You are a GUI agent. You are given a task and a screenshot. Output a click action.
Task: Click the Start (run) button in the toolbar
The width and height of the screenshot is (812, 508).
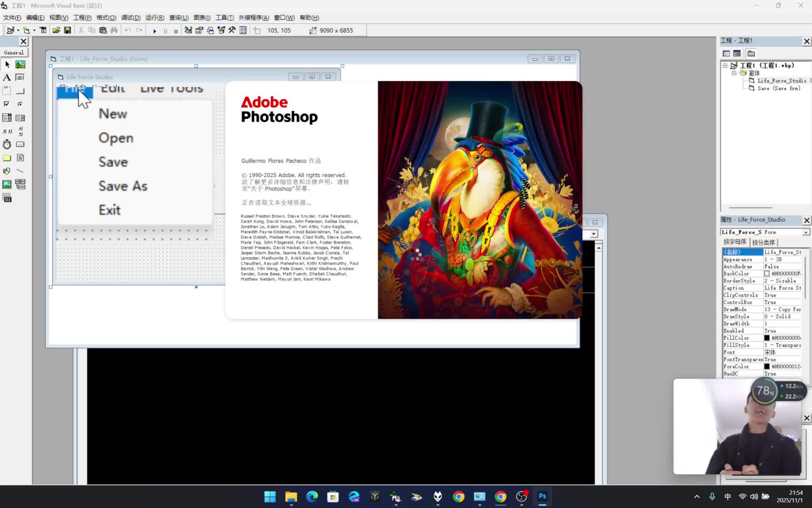(x=155, y=31)
